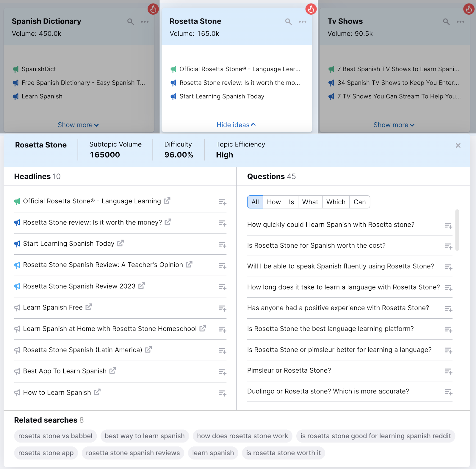Click related search chip 'learn spanish'

213,453
